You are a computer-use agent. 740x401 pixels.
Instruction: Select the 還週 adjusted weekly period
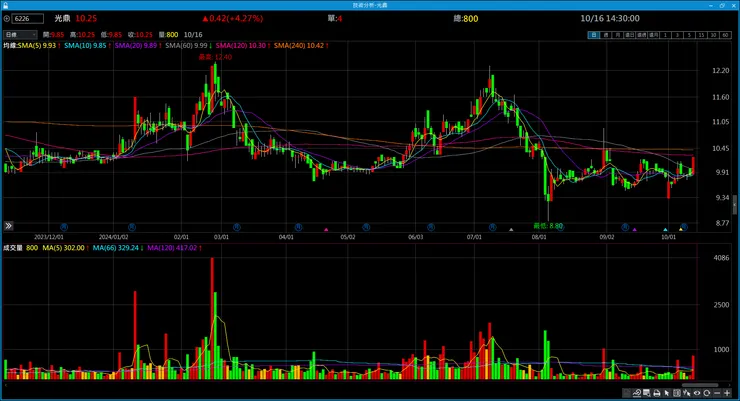(x=641, y=35)
